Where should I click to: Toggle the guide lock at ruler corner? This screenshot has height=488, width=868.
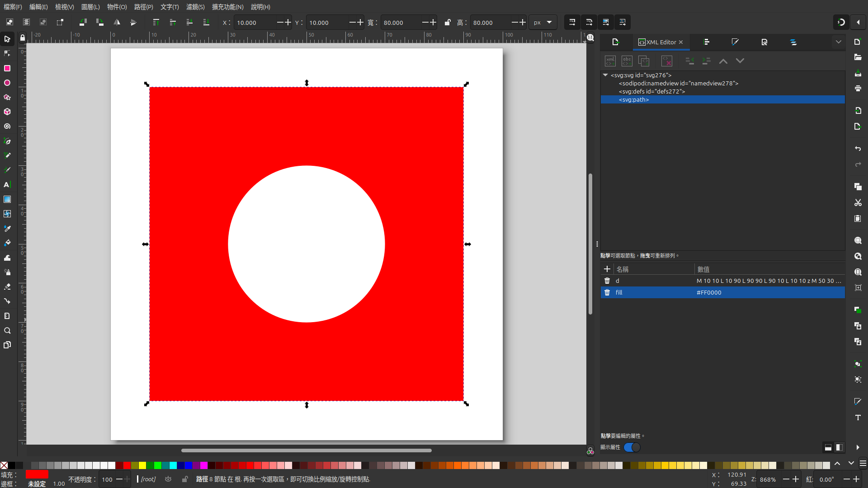click(23, 38)
